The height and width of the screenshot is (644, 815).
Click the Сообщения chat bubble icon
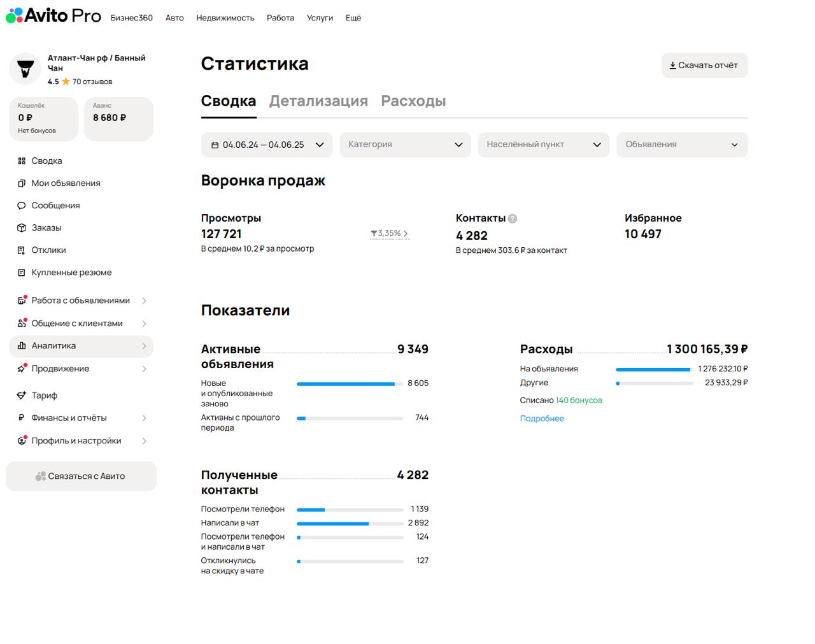tap(22, 206)
